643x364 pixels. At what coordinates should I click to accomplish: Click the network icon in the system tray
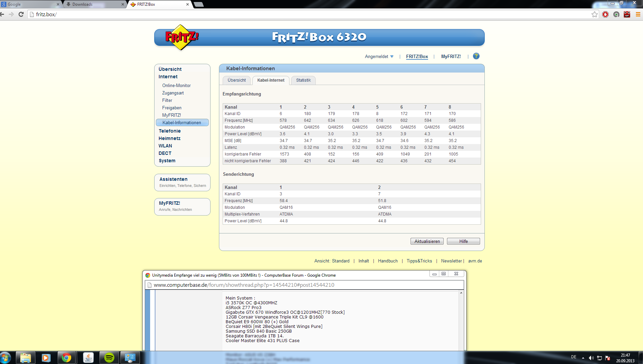pyautogui.click(x=599, y=358)
